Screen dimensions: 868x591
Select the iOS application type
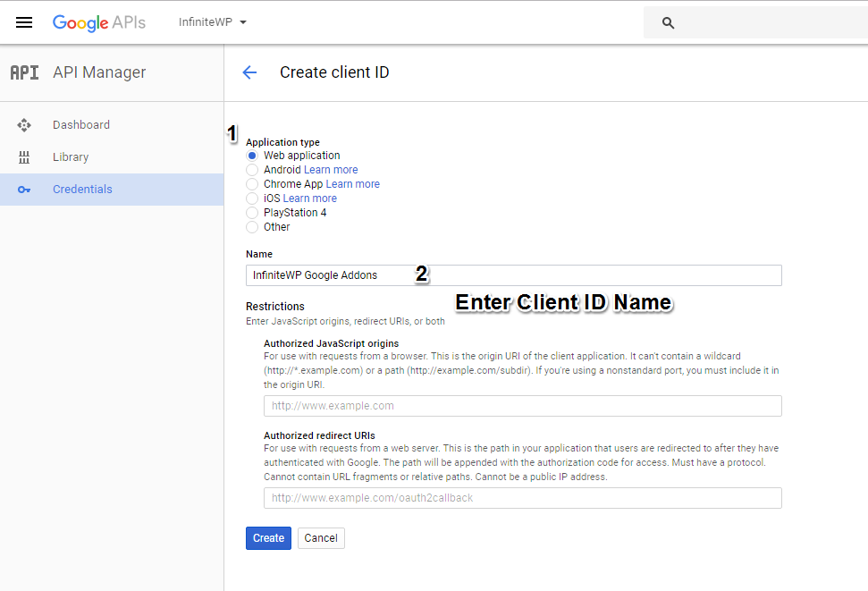click(x=252, y=198)
